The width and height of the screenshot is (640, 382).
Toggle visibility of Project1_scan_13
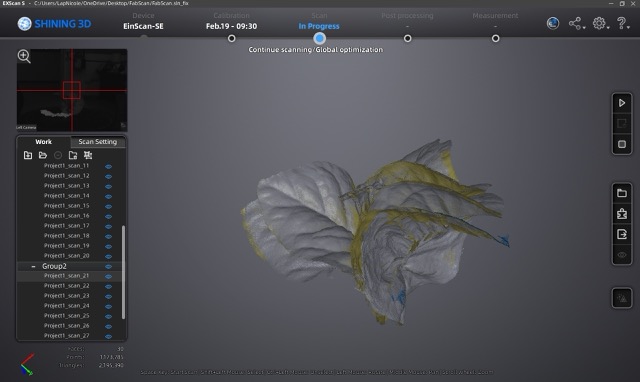coord(108,187)
